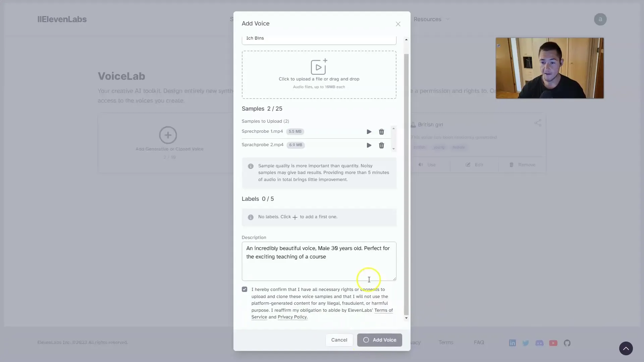
Task: Expand the scrollable samples list area
Action: [393, 148]
